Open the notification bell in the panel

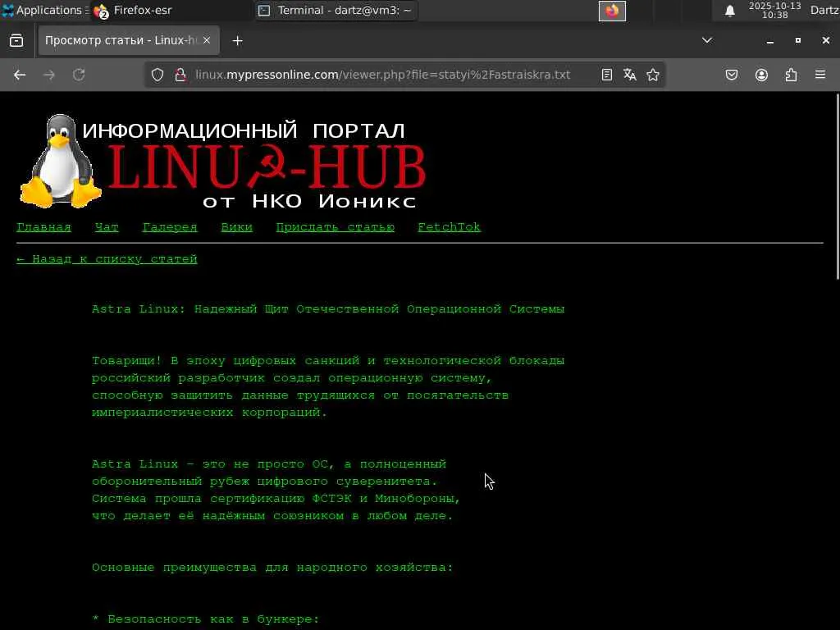729,11
